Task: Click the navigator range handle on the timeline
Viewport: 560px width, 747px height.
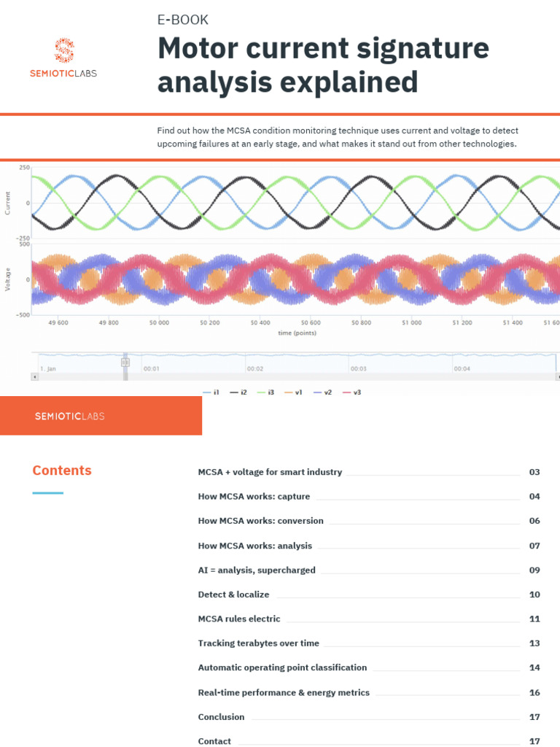Action: [x=125, y=363]
